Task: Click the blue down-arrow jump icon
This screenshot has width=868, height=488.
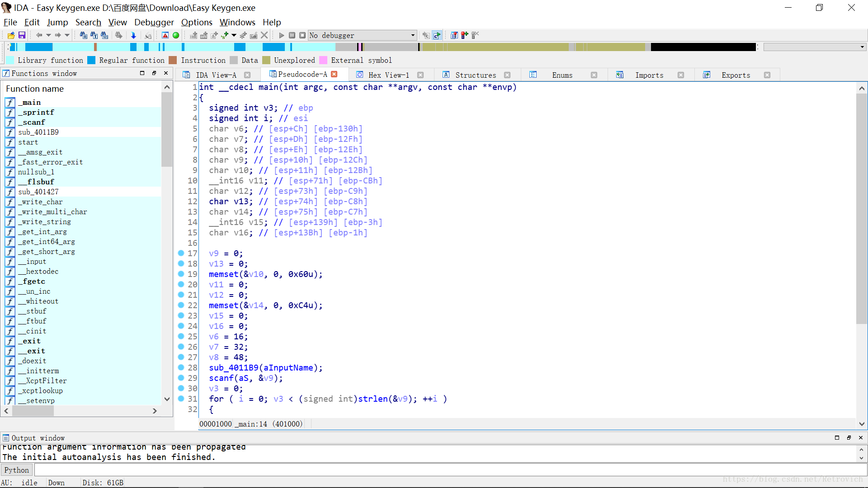Action: click(x=133, y=35)
